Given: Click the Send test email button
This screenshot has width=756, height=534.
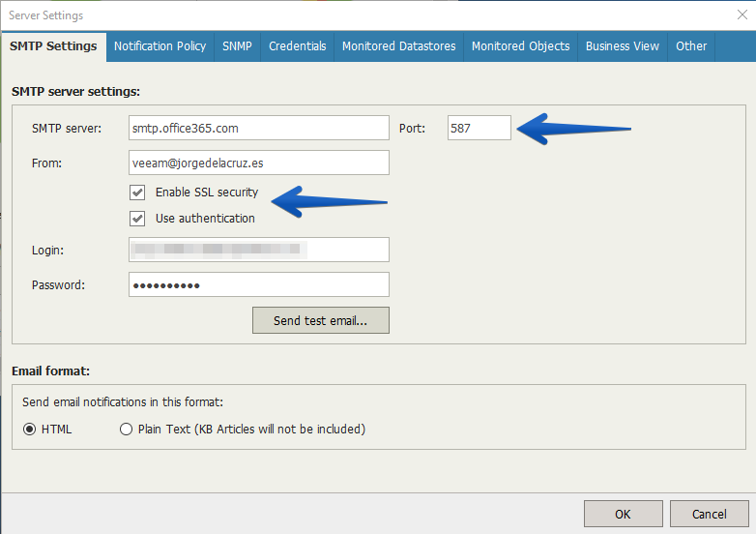Looking at the screenshot, I should pos(321,320).
